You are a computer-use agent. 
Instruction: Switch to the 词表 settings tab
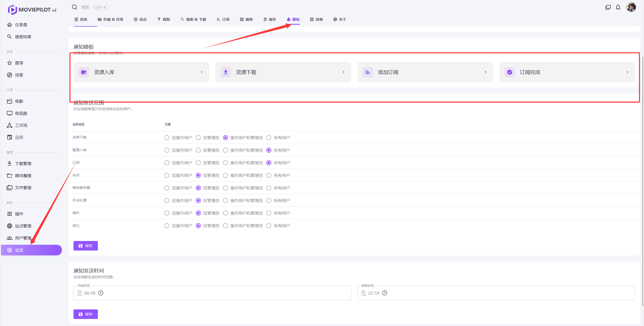(316, 19)
